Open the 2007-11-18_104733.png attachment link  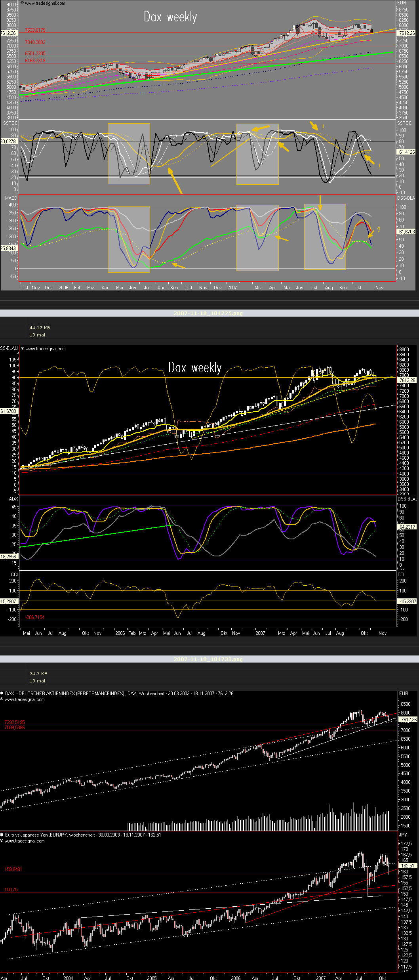[208, 659]
